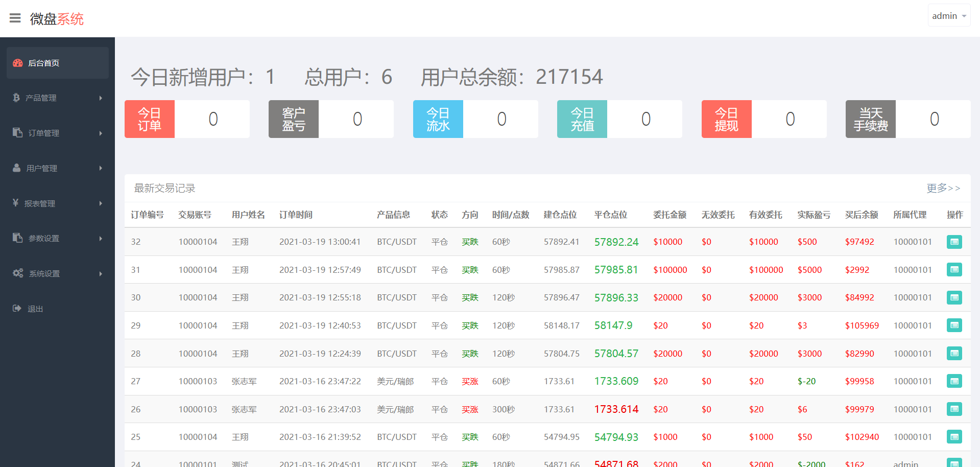Click 实际盈亏 value $-20
980x467 pixels.
point(807,381)
